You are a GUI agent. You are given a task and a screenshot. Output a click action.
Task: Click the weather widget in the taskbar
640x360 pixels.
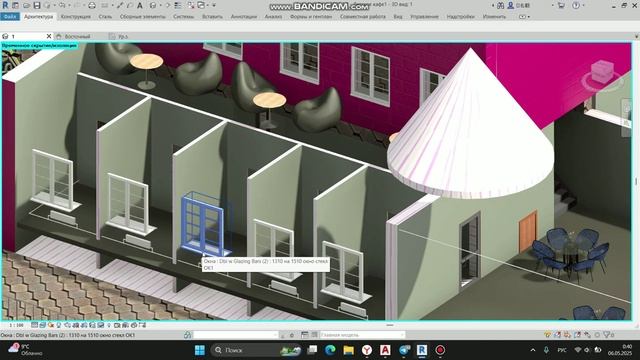click(x=25, y=350)
